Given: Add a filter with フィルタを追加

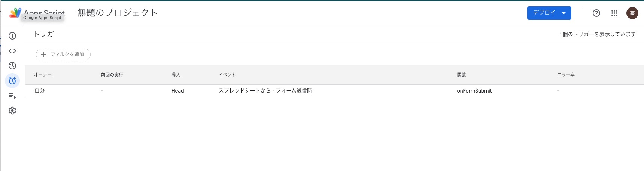Looking at the screenshot, I should 63,54.
